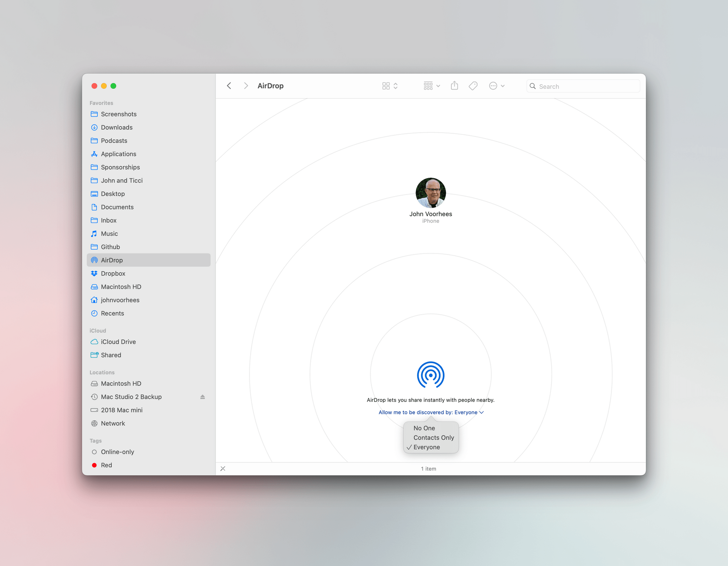
Task: Go forward with the right chevron
Action: coord(246,86)
